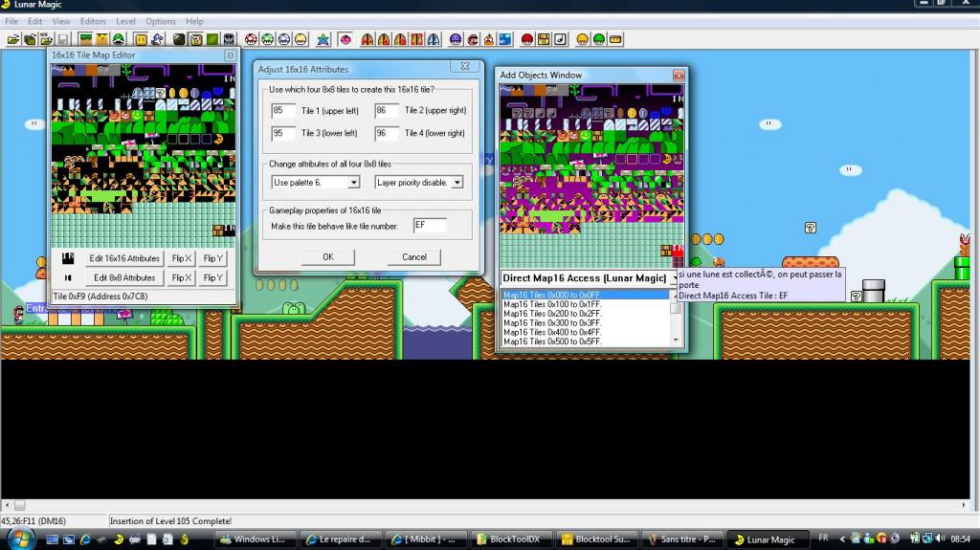Click the horizontal scrollbar right arrow

[964, 504]
